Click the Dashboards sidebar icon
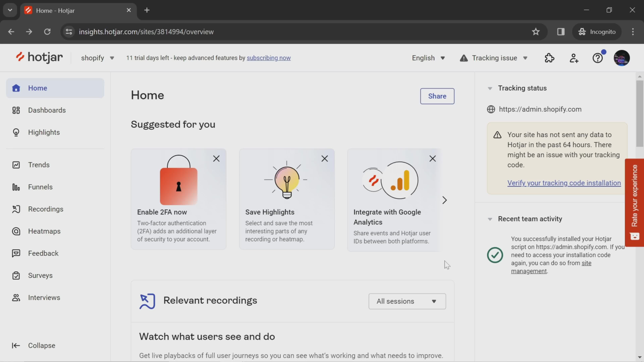This screenshot has width=644, height=362. pyautogui.click(x=15, y=110)
